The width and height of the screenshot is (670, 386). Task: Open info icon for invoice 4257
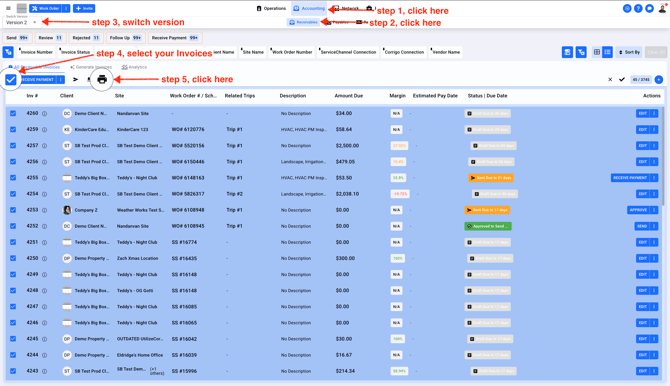coord(44,146)
